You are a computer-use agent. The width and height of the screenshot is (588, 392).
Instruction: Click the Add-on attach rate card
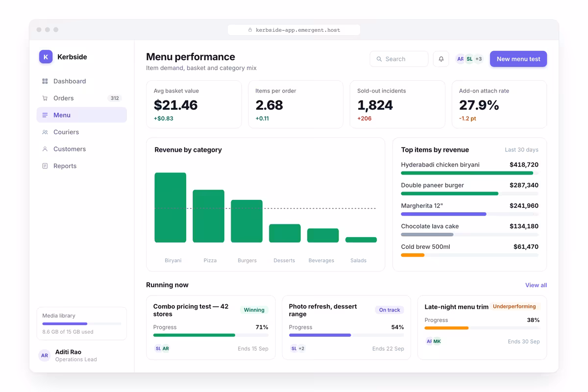click(499, 104)
